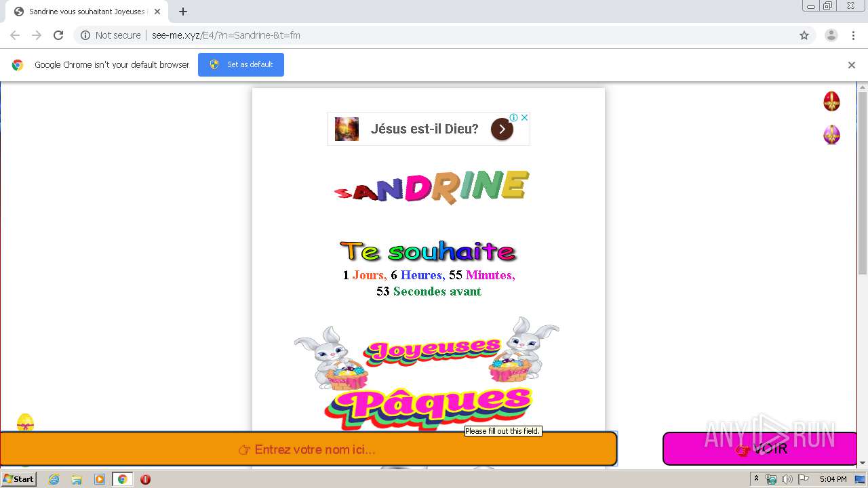Click the page vertical scrollbar thumb
The image size is (868, 488).
[x=863, y=183]
